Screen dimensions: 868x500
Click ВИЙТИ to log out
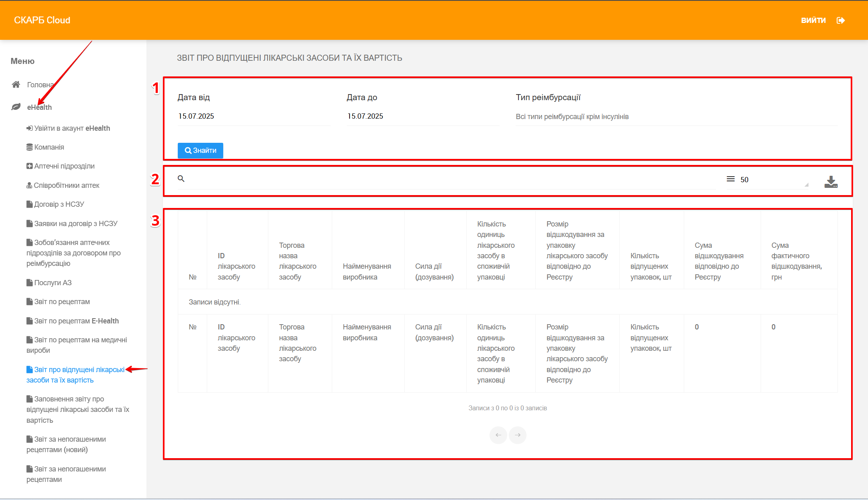[813, 21]
